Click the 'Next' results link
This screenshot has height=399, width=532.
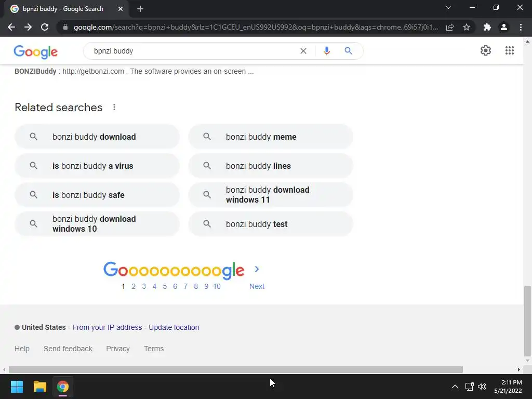[257, 286]
